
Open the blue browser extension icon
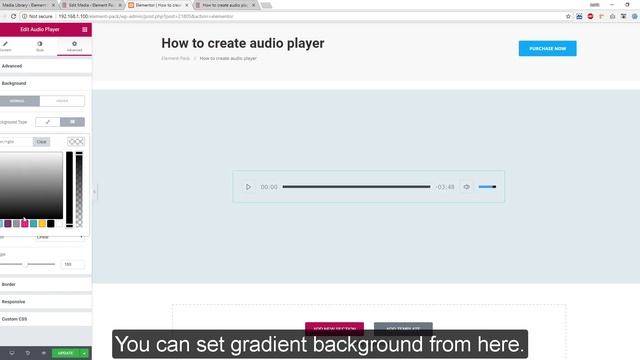(x=579, y=16)
